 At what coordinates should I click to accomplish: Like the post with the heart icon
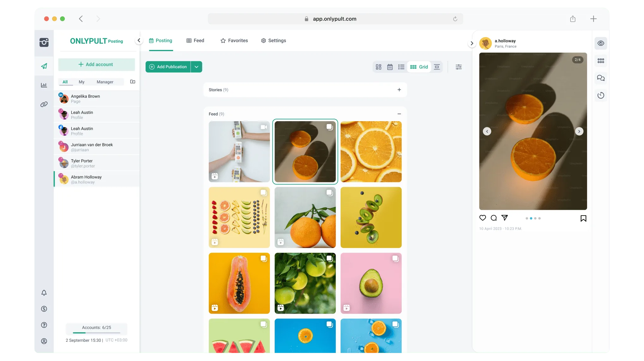tap(483, 218)
